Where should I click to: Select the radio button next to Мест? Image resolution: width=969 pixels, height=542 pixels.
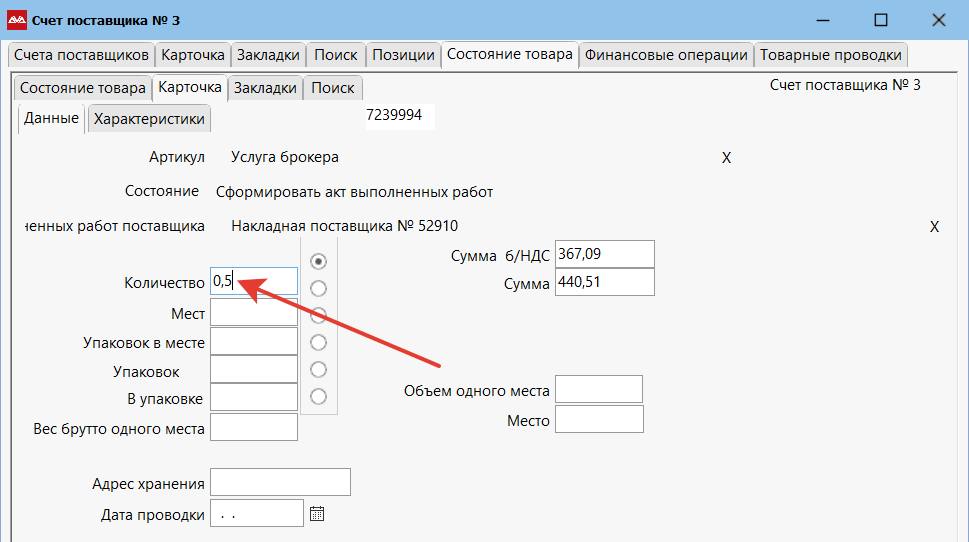click(x=319, y=315)
